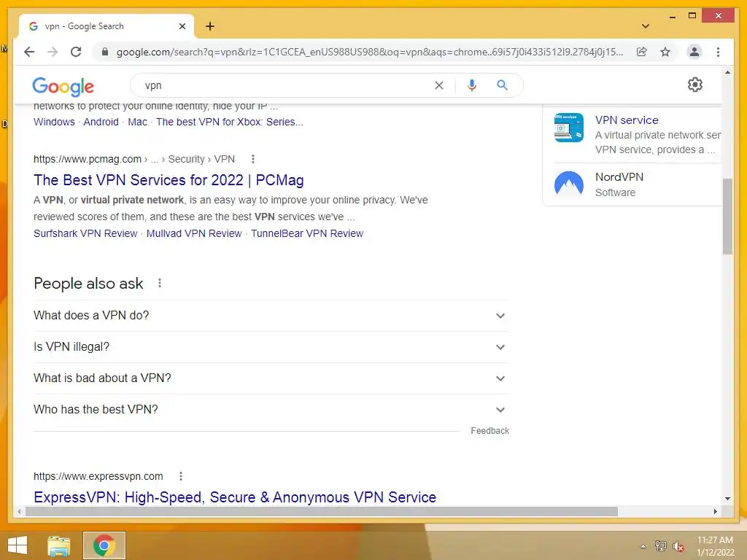
Task: Click the horizontal scroll right arrow
Action: (x=715, y=511)
